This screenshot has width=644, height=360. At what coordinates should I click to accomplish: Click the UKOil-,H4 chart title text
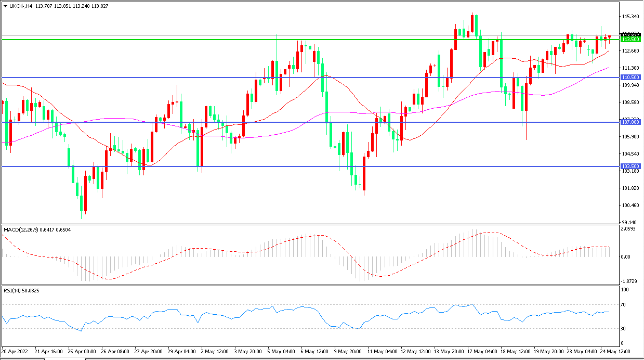click(21, 6)
